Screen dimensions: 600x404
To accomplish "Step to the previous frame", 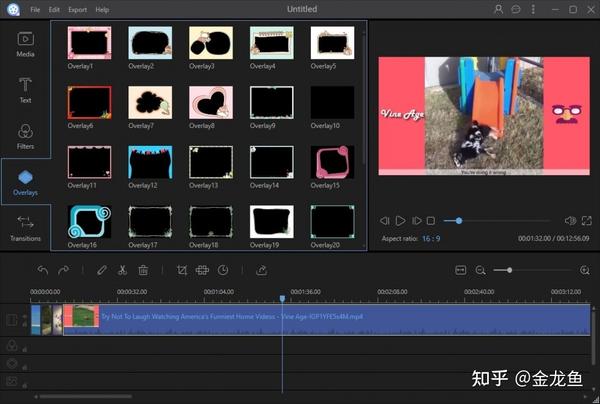I will pyautogui.click(x=385, y=221).
